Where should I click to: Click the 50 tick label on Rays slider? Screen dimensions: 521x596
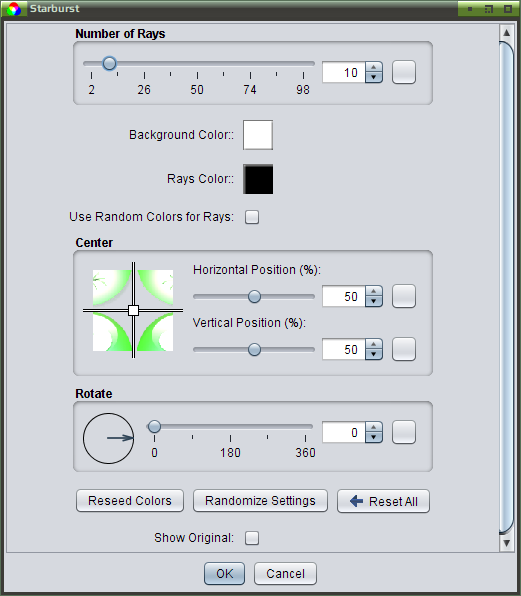point(197,90)
